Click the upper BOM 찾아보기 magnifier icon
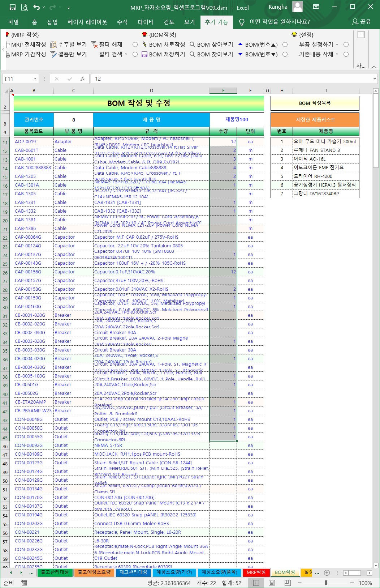 pos(193,44)
